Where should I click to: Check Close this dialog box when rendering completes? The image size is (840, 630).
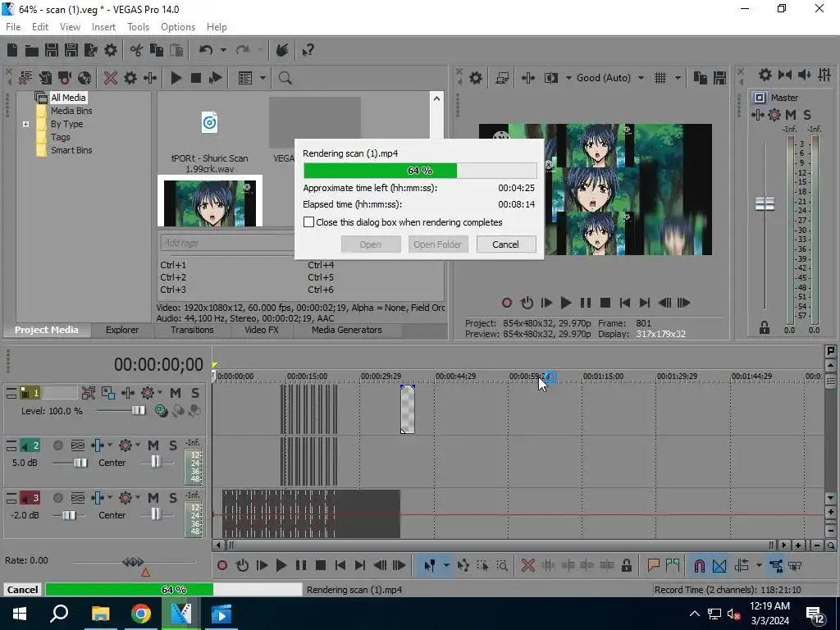[308, 221]
